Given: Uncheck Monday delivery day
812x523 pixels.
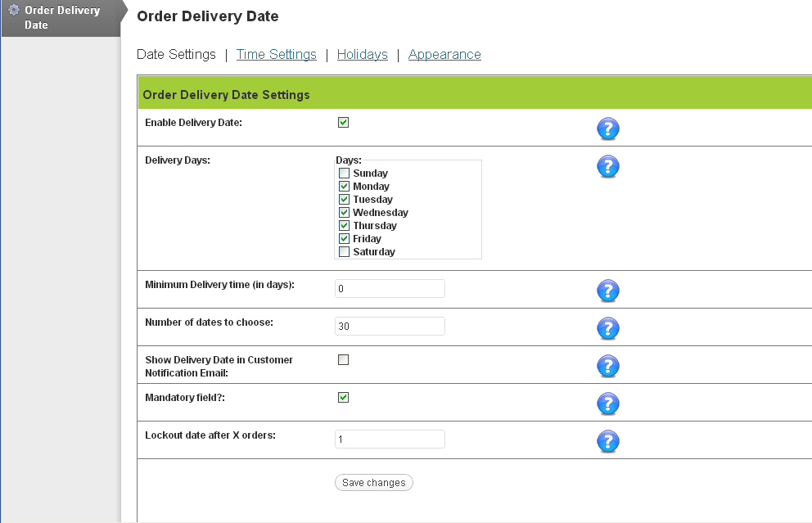Looking at the screenshot, I should [344, 186].
